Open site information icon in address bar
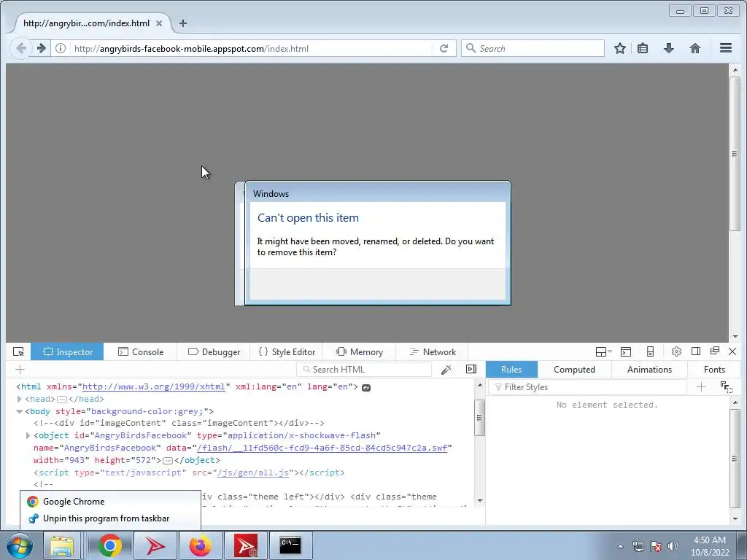The height and width of the screenshot is (560, 747). click(x=61, y=48)
